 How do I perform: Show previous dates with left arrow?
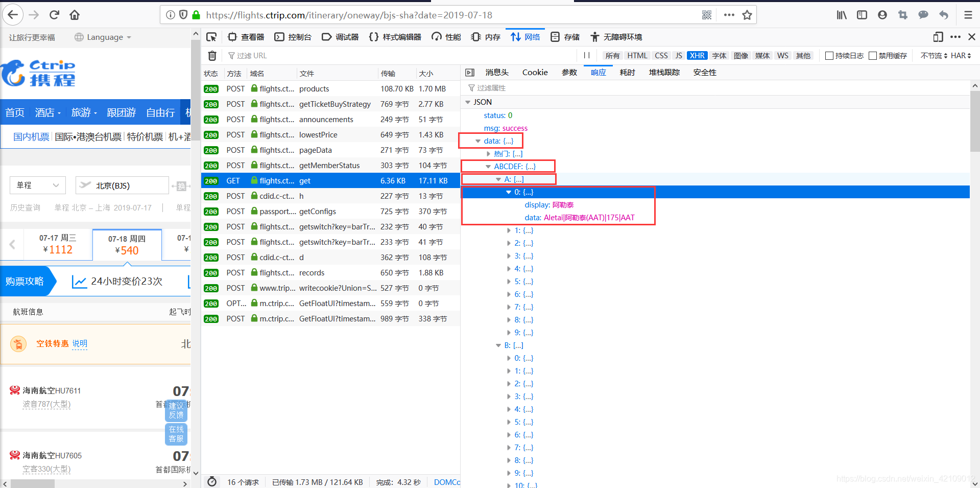12,244
